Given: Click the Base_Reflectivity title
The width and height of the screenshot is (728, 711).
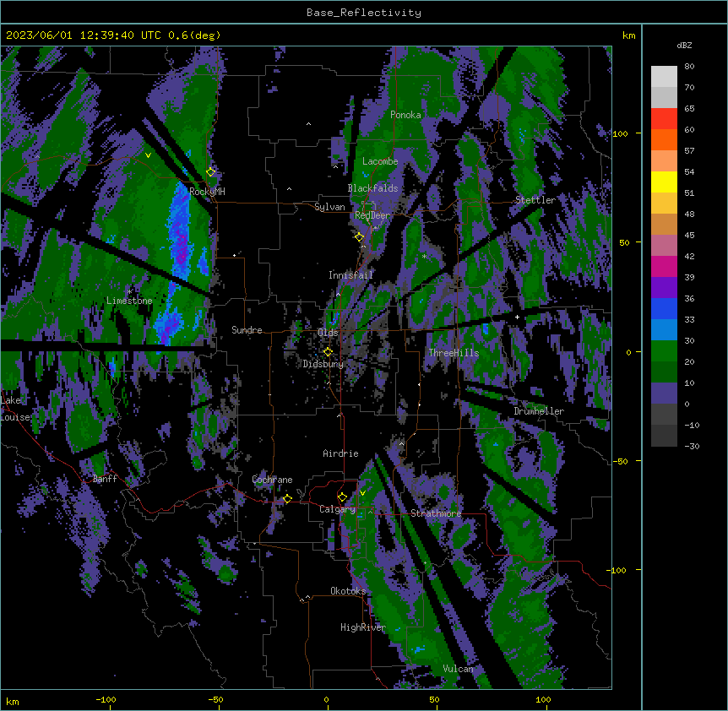Looking at the screenshot, I should 364,13.
